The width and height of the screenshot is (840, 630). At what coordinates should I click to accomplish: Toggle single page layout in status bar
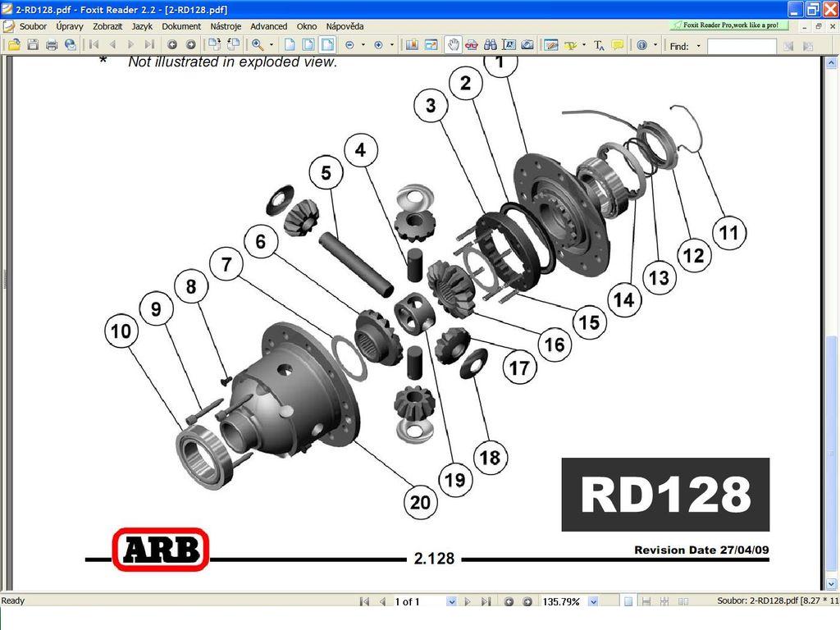point(628,601)
